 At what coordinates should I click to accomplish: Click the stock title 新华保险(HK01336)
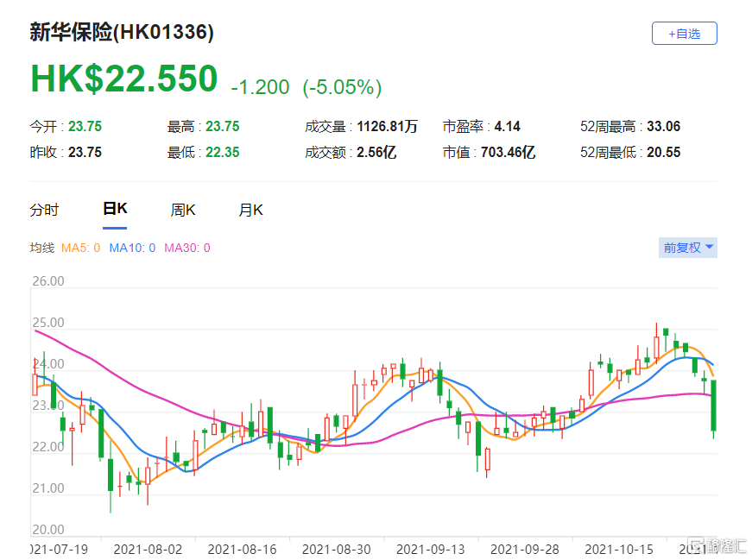tap(122, 32)
